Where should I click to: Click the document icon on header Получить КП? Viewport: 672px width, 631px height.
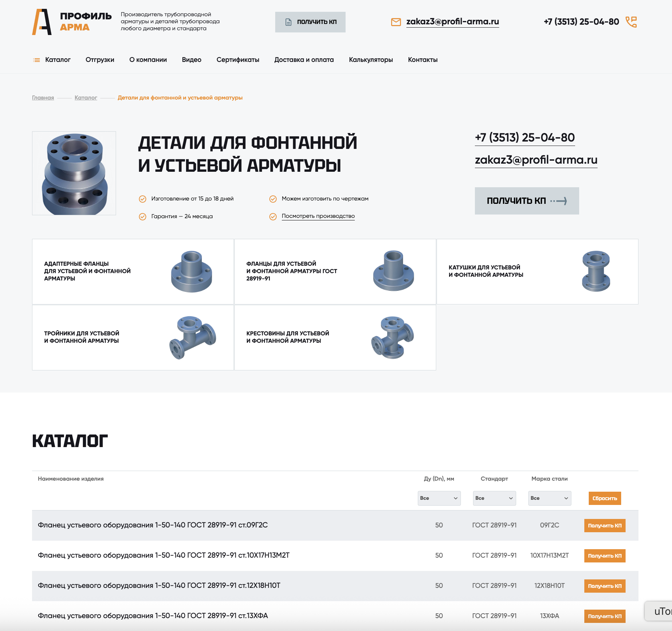tap(288, 22)
